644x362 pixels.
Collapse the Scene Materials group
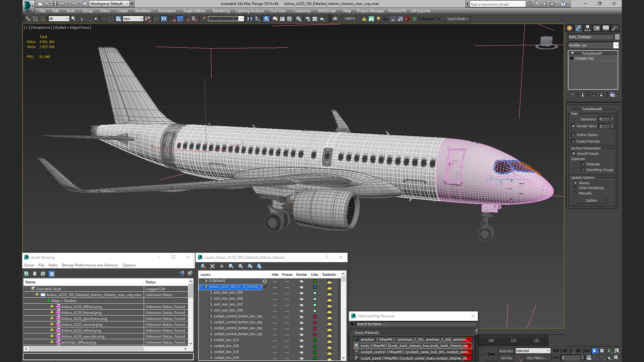[x=352, y=333]
